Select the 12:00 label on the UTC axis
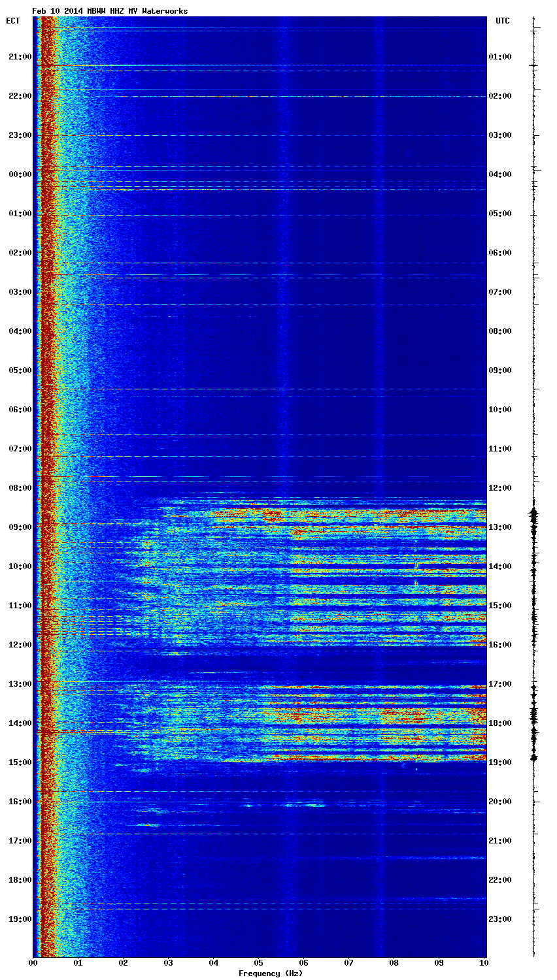The image size is (557, 980). (x=500, y=488)
